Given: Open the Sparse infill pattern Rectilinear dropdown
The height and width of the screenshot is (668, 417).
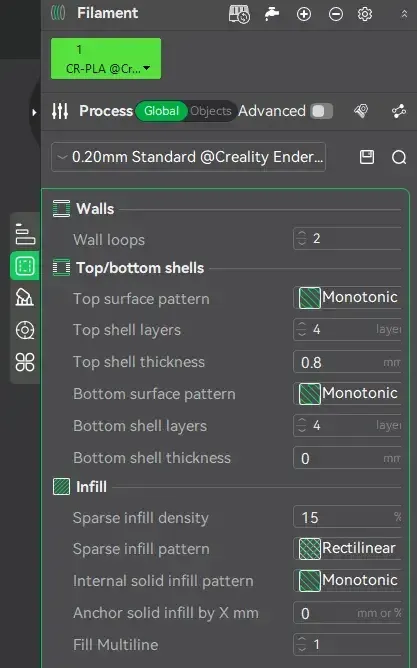Looking at the screenshot, I should [348, 548].
